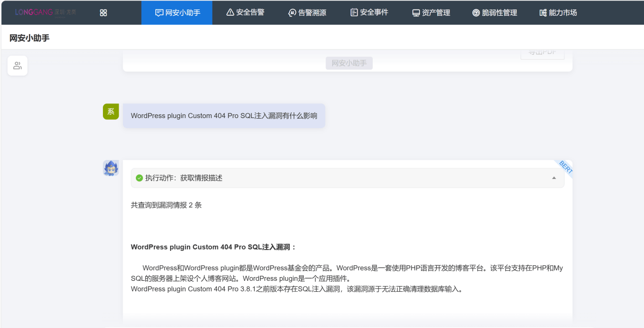Open the 安全告警 tab
Image resolution: width=644 pixels, height=328 pixels.
coord(245,13)
